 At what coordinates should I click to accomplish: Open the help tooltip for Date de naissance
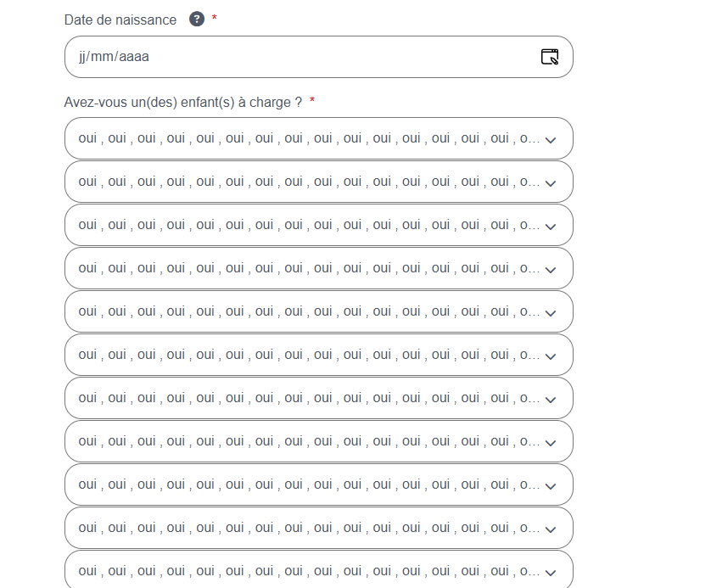197,19
